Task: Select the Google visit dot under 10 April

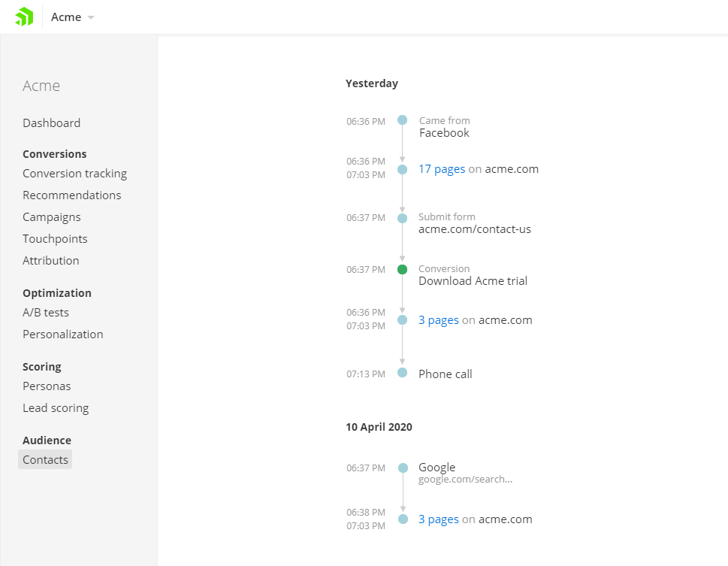Action: click(x=402, y=468)
